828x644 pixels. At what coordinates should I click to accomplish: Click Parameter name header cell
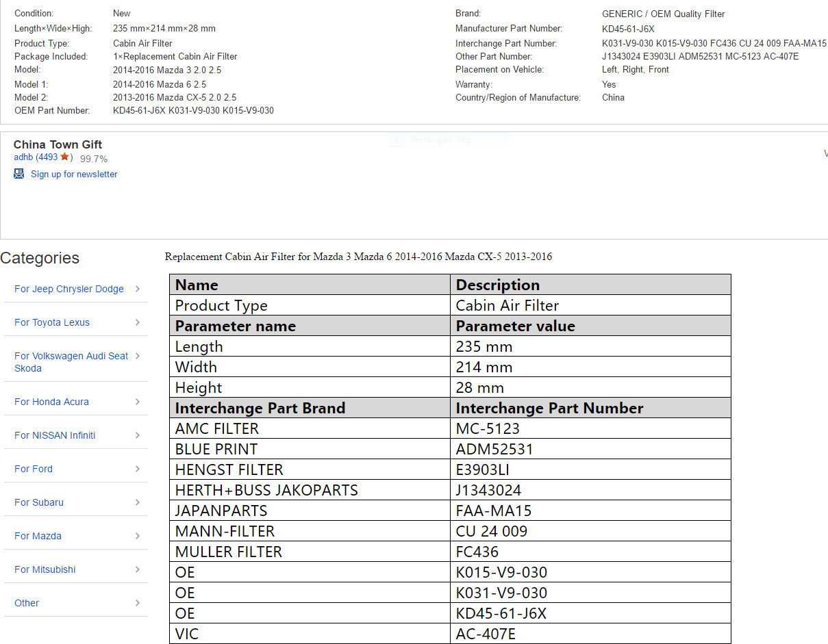tap(310, 326)
